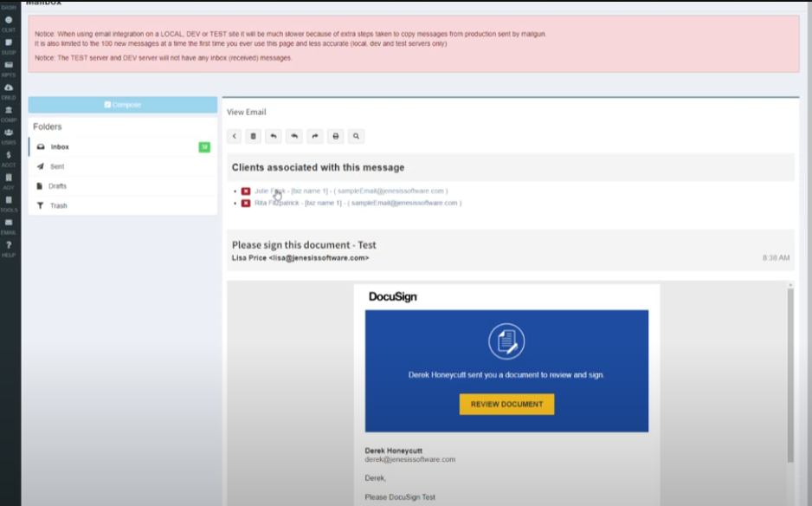
Task: Click the sender 'Lisa Price <lisa@jenesissoftware.com>'
Action: coord(300,257)
